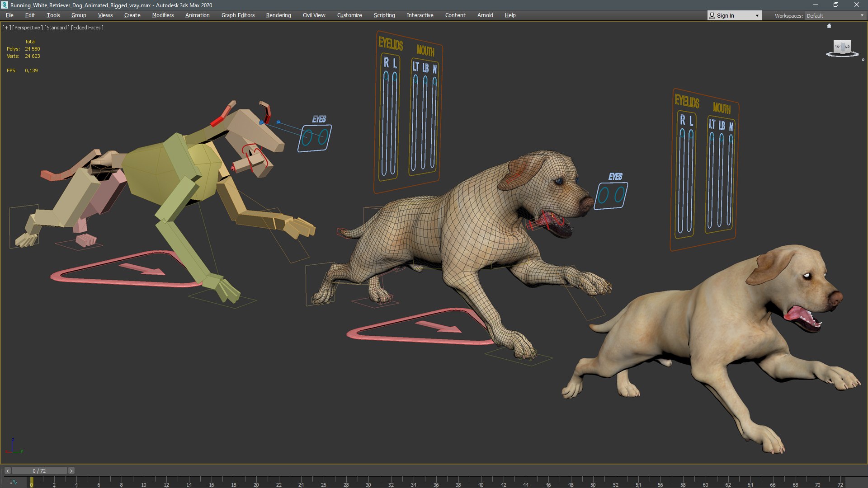Step time slider to next frame
Screen dimensions: 868x488
tap(71, 471)
